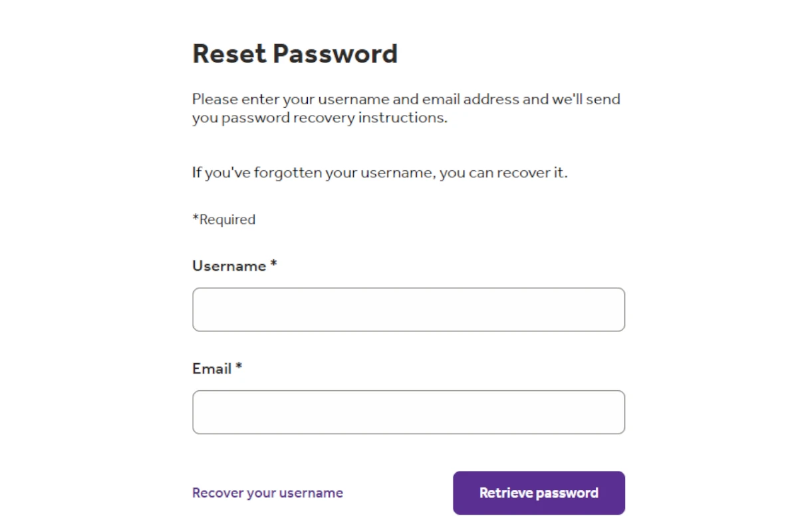
Task: Activate the second form input field
Action: click(x=408, y=412)
